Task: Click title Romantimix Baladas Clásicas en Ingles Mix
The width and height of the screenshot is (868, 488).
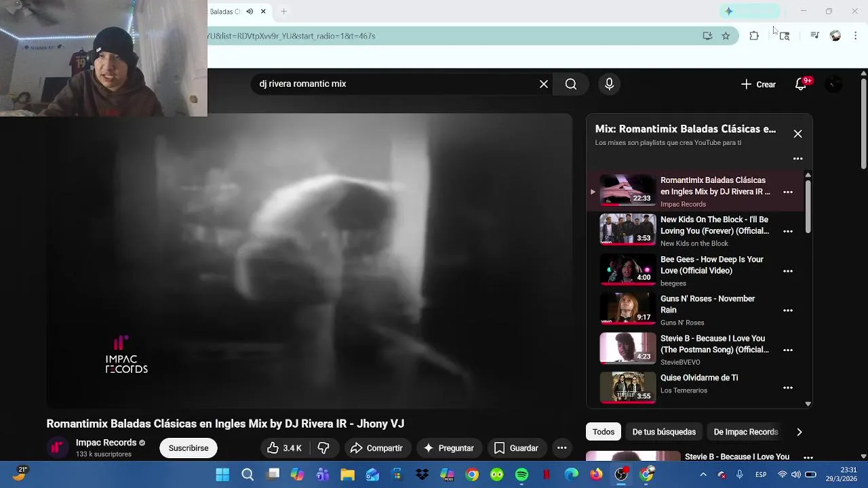Action: [x=225, y=424]
